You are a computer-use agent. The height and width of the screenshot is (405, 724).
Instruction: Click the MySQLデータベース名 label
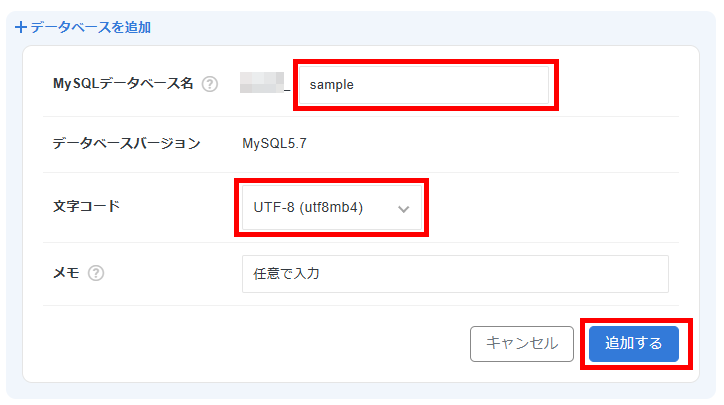(x=122, y=85)
